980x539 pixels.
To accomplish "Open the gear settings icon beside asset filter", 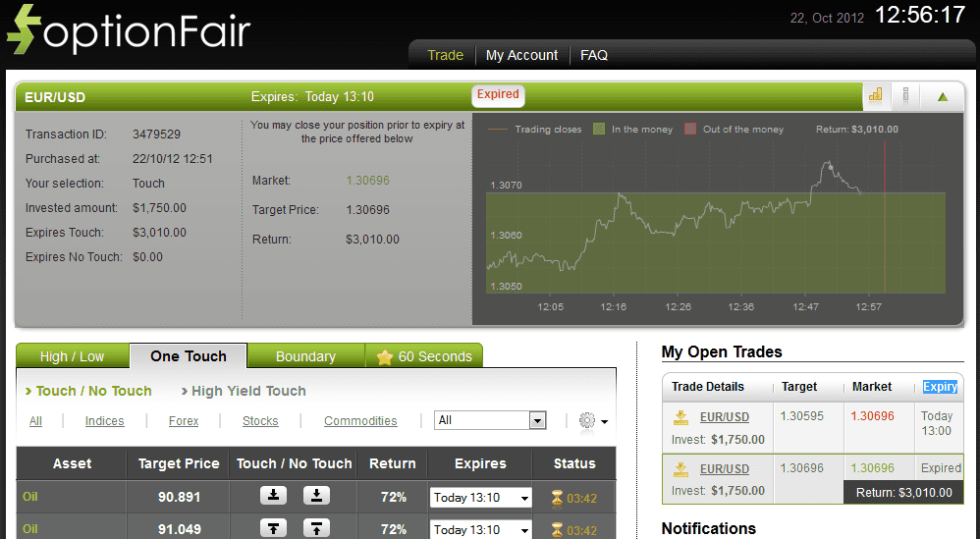I will tap(587, 420).
